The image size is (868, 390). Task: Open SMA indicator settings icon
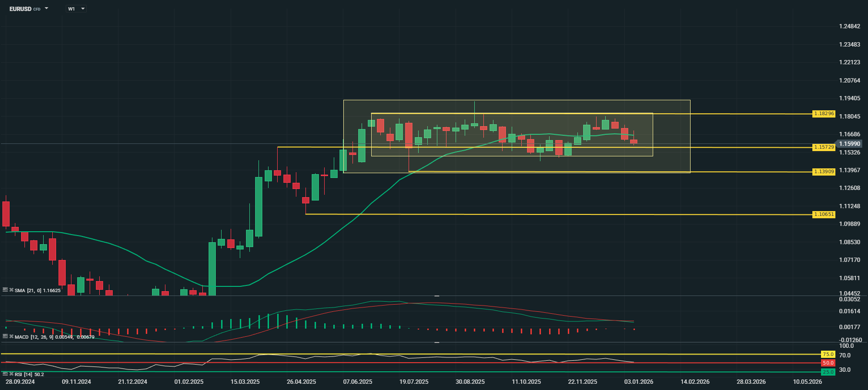(5, 290)
